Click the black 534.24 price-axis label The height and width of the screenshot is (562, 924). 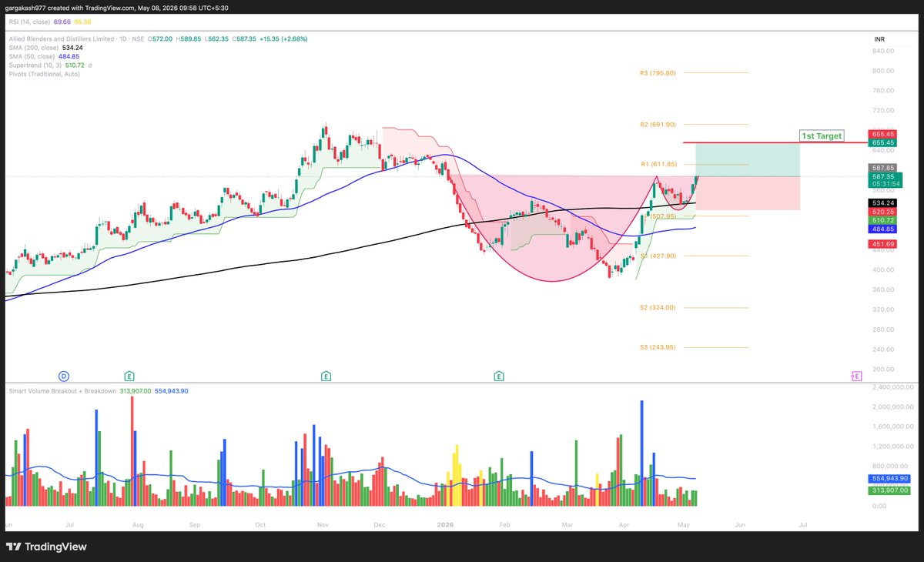click(x=882, y=203)
